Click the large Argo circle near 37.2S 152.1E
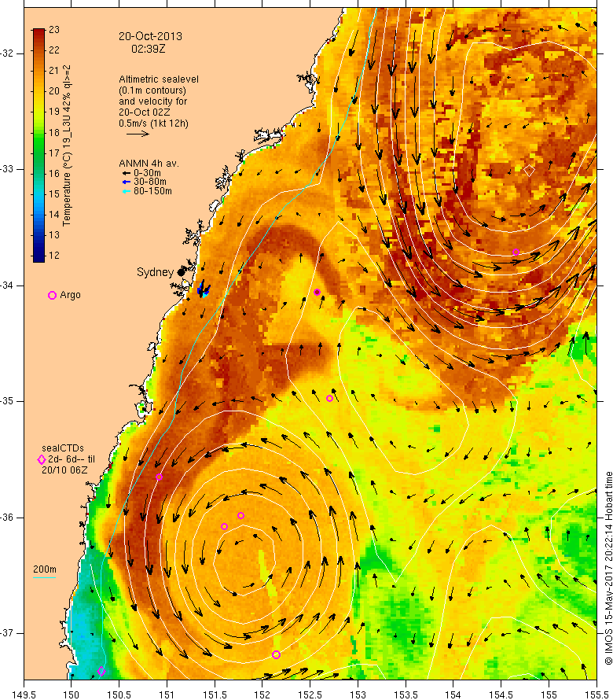The image size is (613, 700). tap(276, 654)
